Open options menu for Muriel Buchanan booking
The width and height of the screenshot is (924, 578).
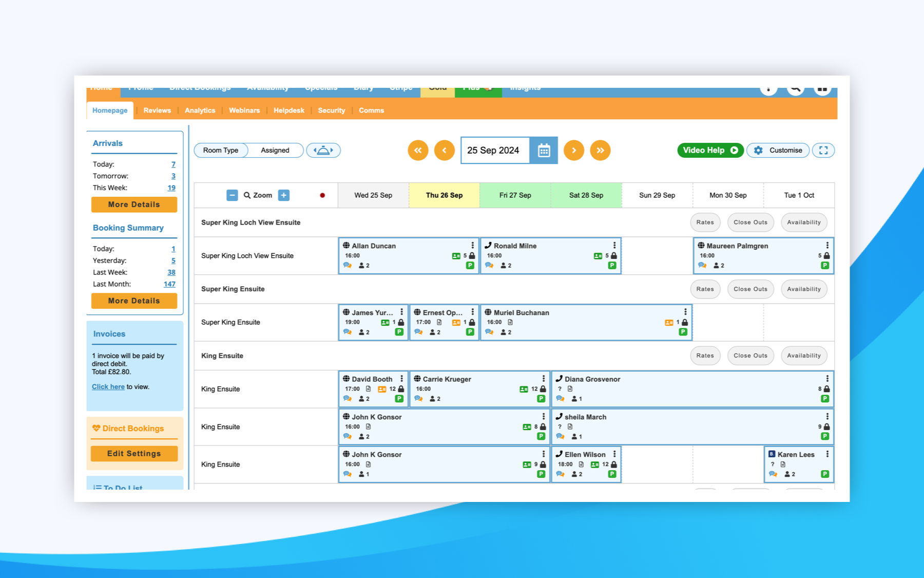pos(685,312)
